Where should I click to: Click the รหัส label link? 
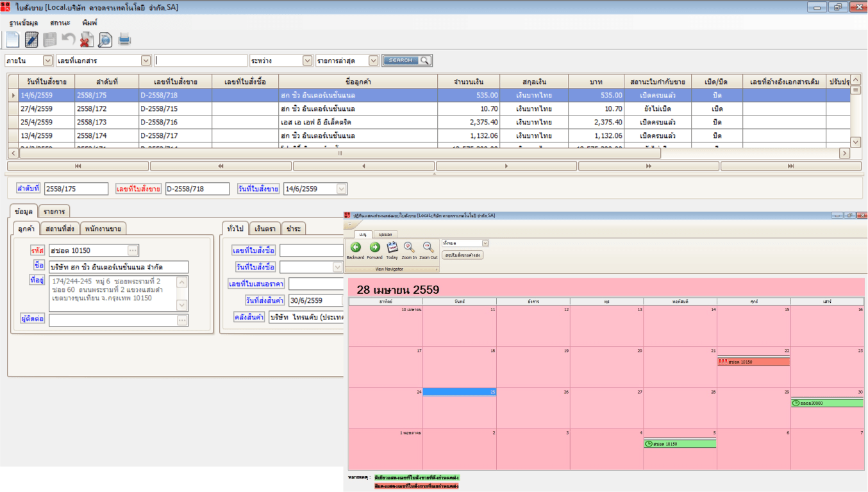click(x=38, y=250)
